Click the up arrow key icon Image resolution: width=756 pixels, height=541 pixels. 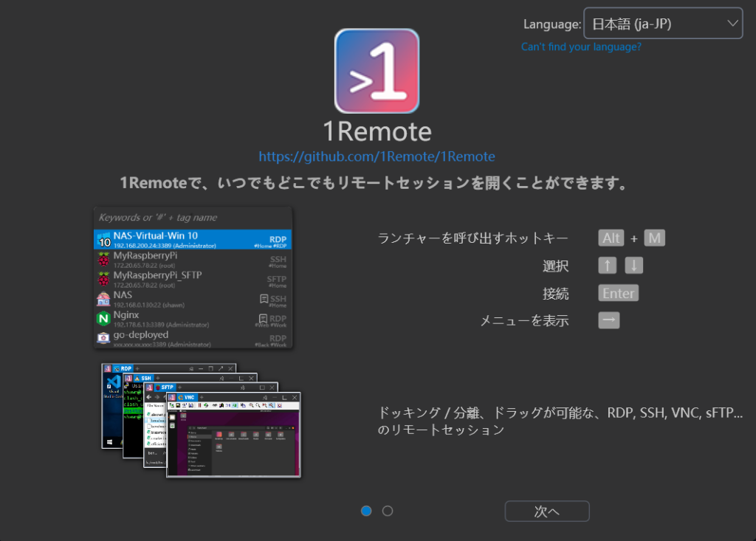point(607,266)
